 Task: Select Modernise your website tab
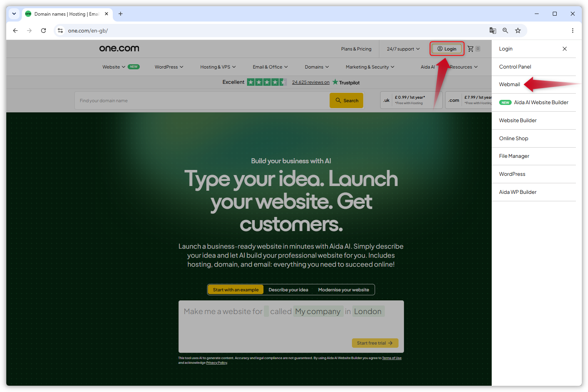pyautogui.click(x=344, y=290)
